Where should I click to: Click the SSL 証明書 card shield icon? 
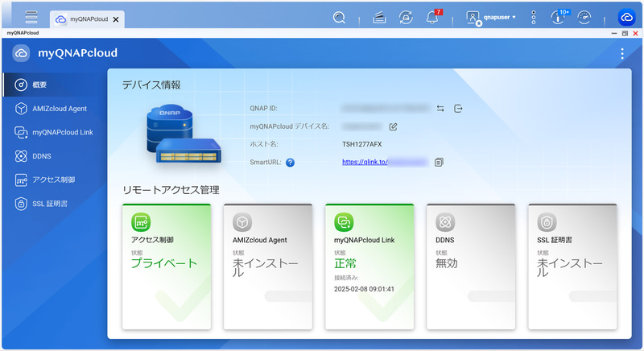547,222
